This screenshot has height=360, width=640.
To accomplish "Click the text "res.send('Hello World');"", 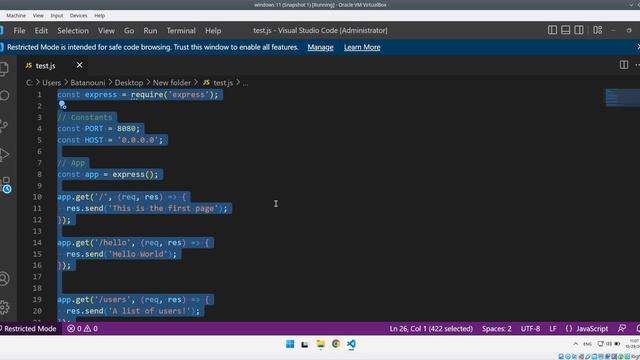I will click(x=122, y=254).
